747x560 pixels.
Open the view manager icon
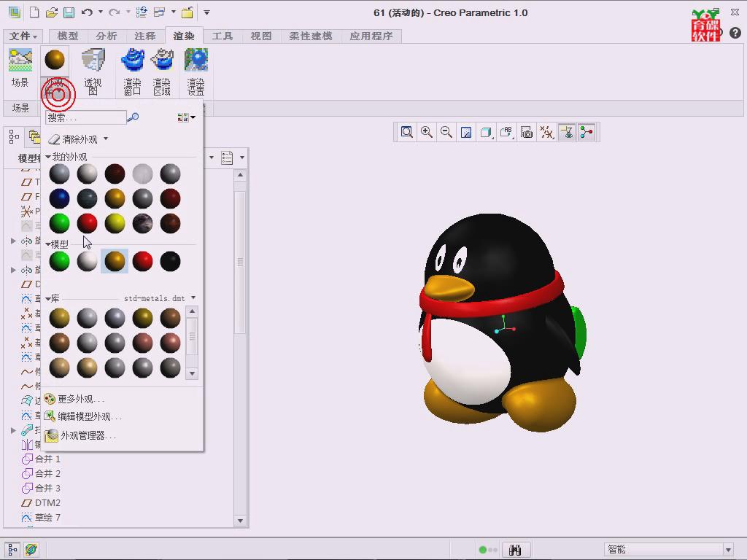526,132
